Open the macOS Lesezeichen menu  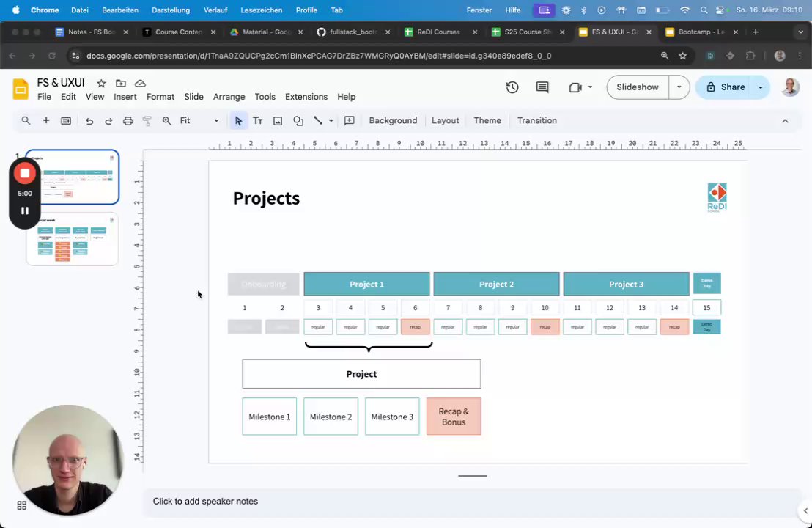[x=262, y=10]
